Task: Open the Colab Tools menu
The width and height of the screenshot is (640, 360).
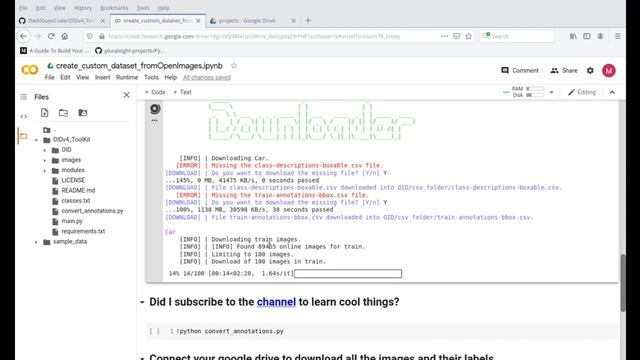Action: [151, 77]
